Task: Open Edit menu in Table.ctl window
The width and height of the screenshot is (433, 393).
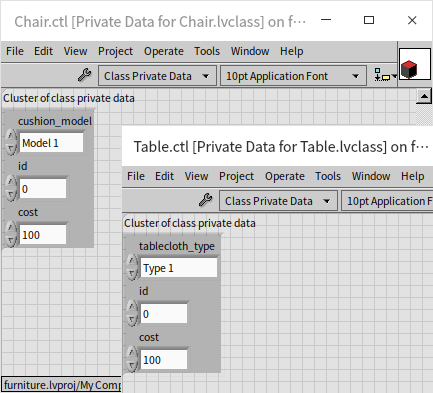Action: pos(164,176)
